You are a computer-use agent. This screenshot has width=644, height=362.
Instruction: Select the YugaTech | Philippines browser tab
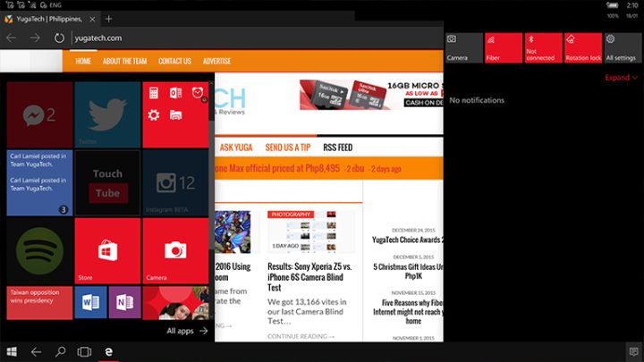coord(48,19)
